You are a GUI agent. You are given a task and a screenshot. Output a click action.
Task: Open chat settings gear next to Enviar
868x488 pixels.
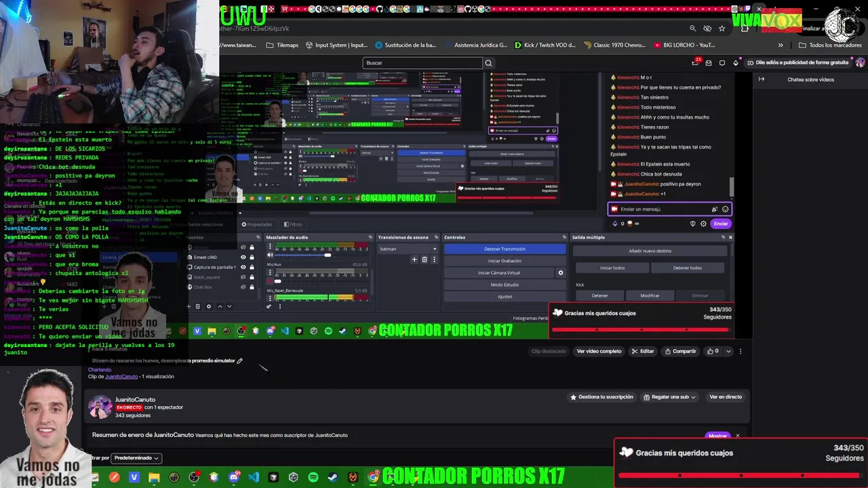tap(703, 224)
